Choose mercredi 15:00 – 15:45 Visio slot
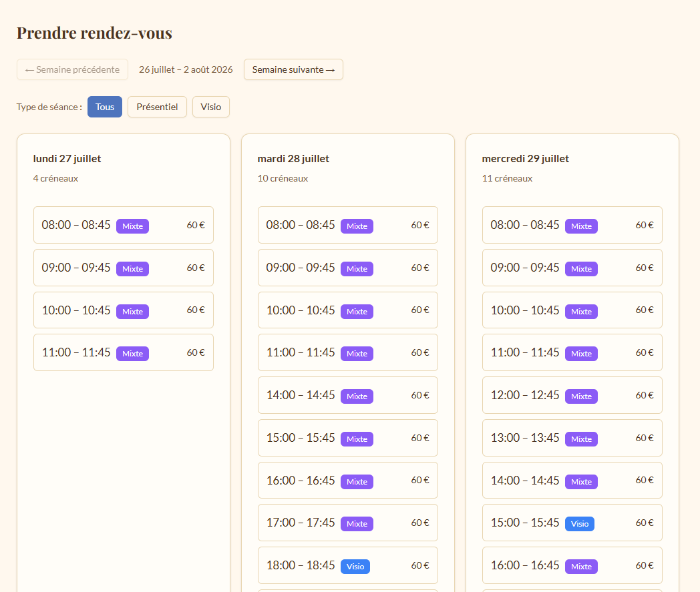 pos(572,523)
